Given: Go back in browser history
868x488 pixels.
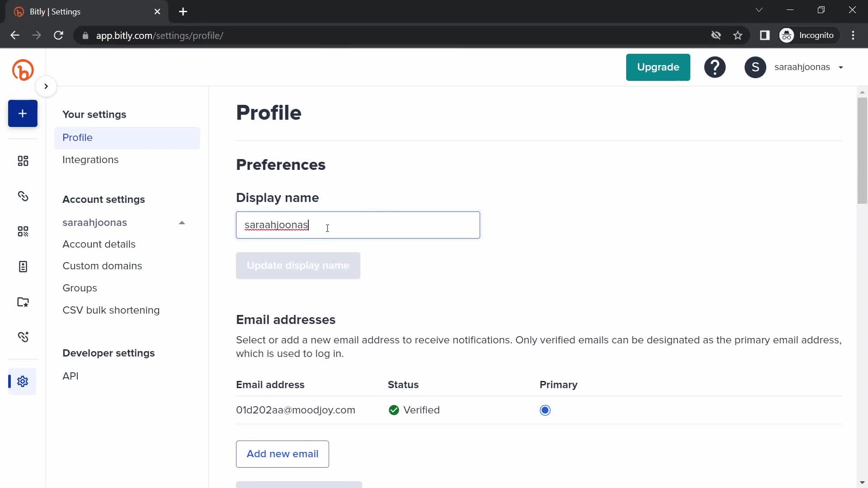Looking at the screenshot, I should (15, 35).
